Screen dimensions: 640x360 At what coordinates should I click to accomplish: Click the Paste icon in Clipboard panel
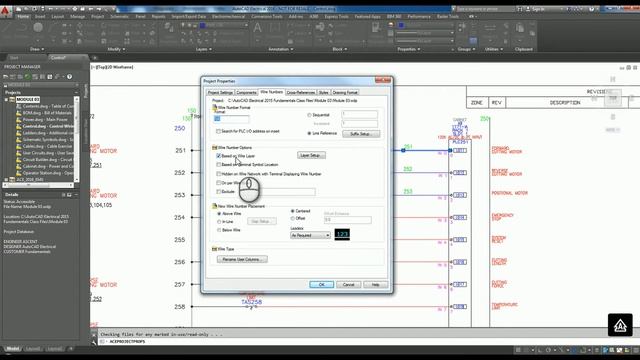point(520,29)
